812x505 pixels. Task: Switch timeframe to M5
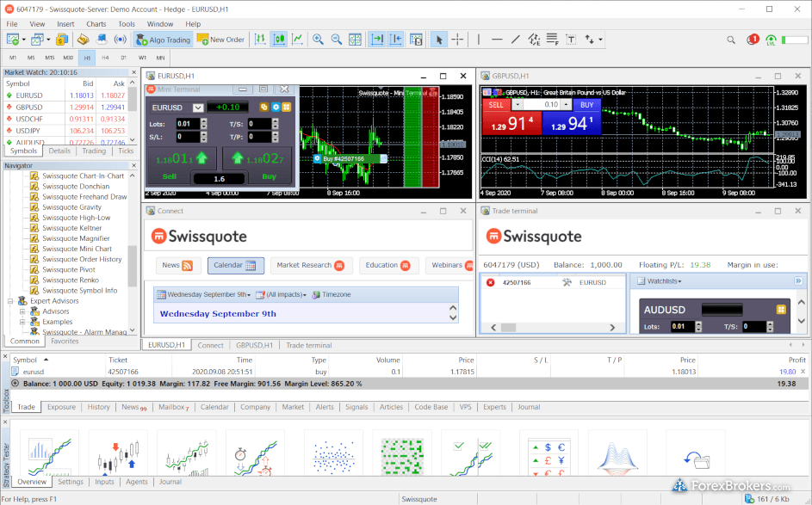[31, 58]
